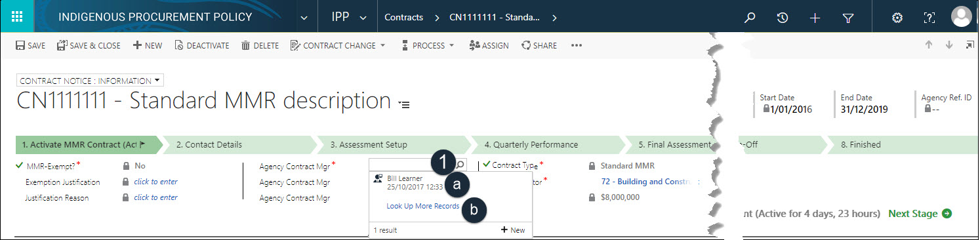The width and height of the screenshot is (980, 240).
Task: Open the Contract Notice: Information form selector
Action: 90,81
